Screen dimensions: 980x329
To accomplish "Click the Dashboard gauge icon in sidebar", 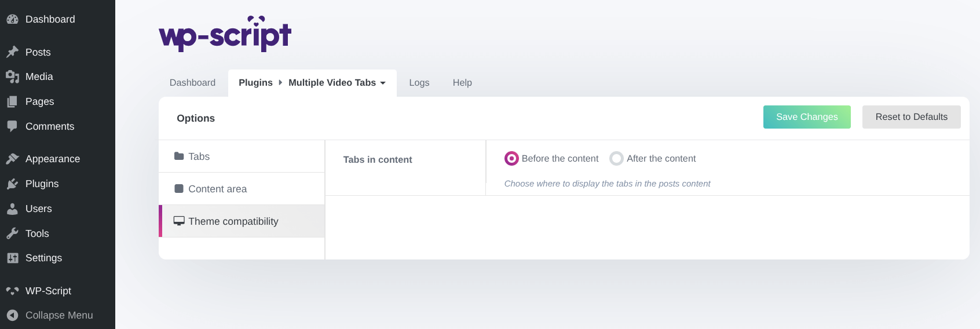I will 12,19.
